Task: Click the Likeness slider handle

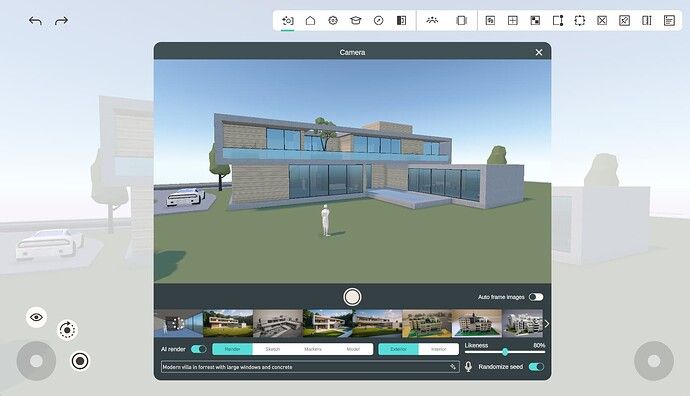Action: pyautogui.click(x=505, y=352)
